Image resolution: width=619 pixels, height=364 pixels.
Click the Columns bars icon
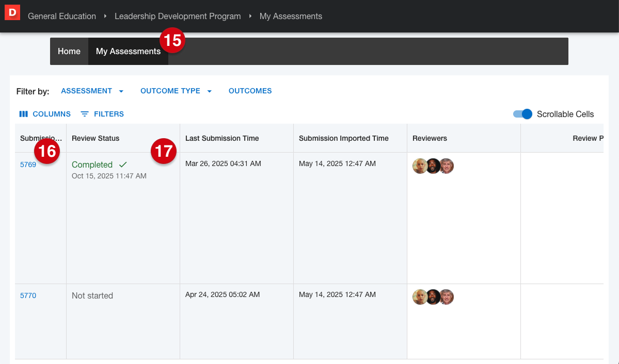[24, 114]
